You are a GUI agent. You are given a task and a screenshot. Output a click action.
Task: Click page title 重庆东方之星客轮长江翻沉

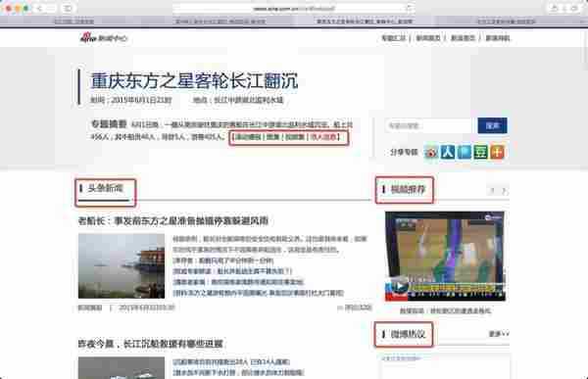pyautogui.click(x=194, y=80)
